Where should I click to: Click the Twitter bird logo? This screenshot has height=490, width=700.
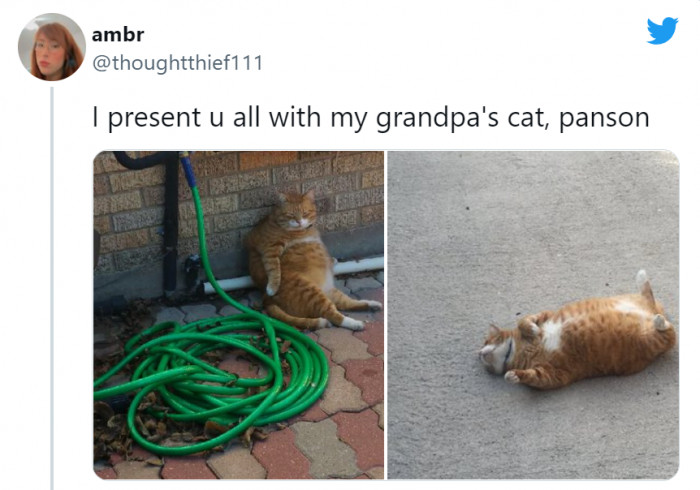click(662, 30)
